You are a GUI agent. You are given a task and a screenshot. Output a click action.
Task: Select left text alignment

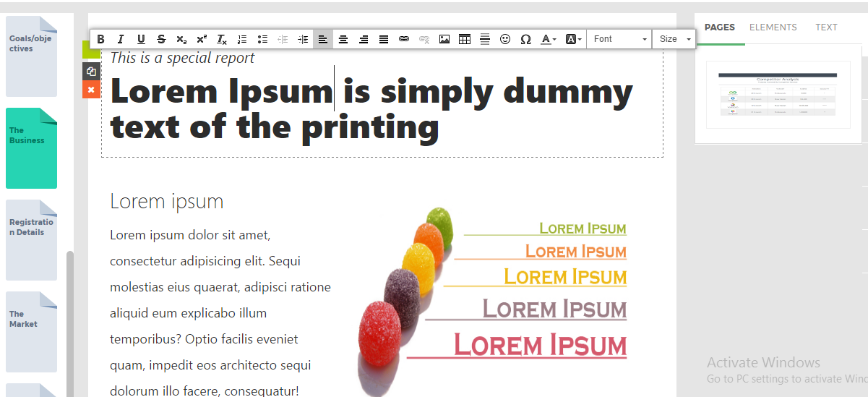coord(323,39)
